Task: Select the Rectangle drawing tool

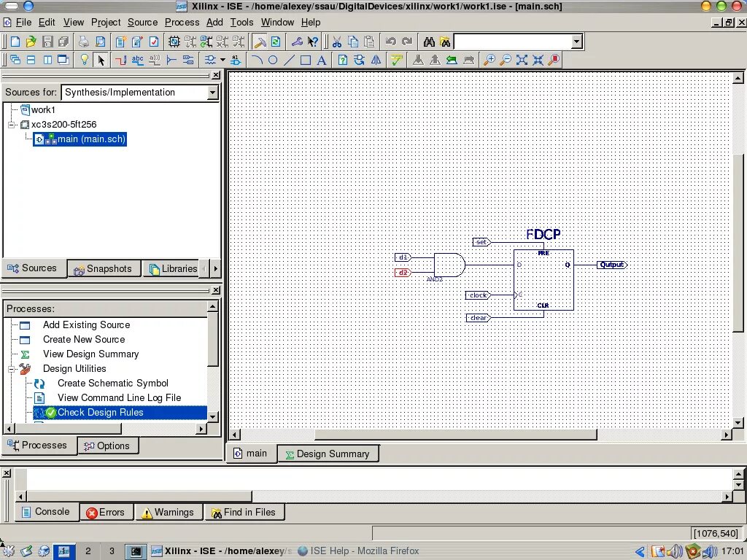Action: [306, 60]
